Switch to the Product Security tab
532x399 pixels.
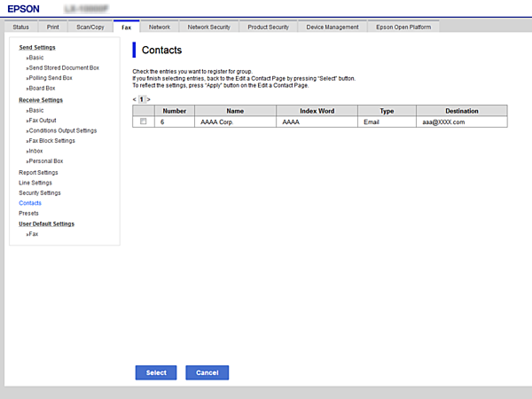pyautogui.click(x=269, y=27)
